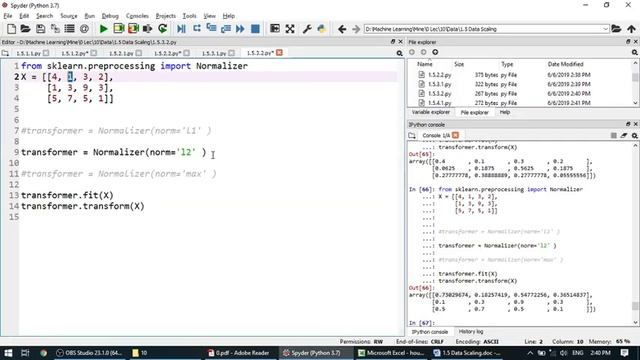Close Console 1/A tab
The height and width of the screenshot is (360, 640).
(456, 135)
